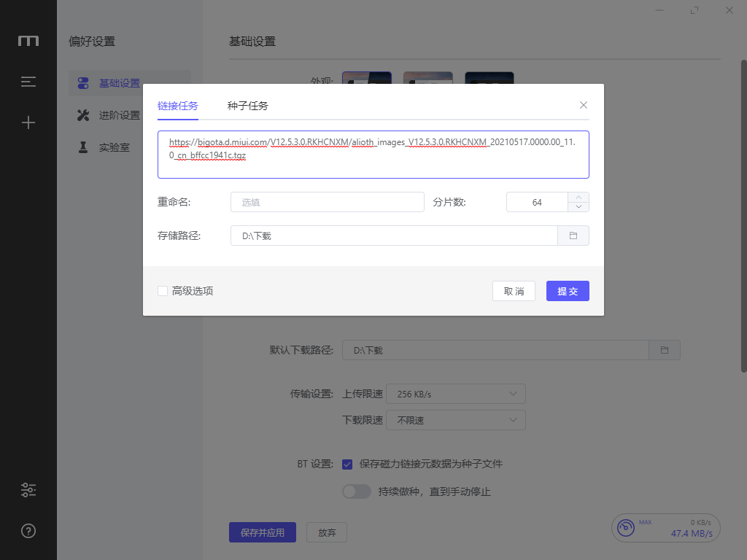
Task: Select the 链接任务 tab
Action: tap(177, 106)
